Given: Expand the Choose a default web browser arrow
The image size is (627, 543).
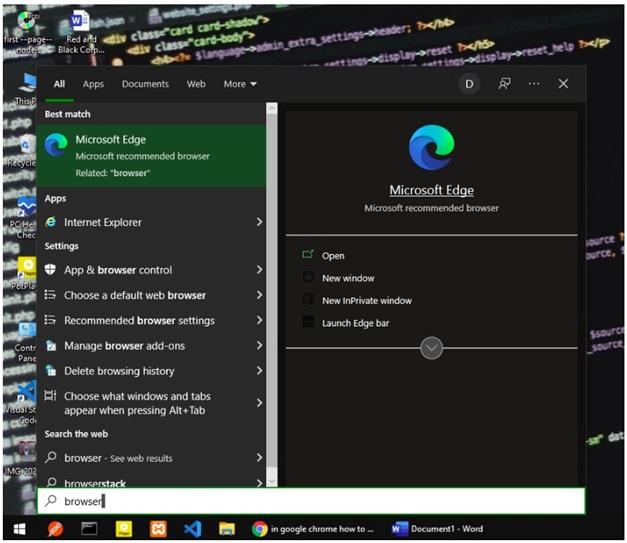Looking at the screenshot, I should 259,295.
